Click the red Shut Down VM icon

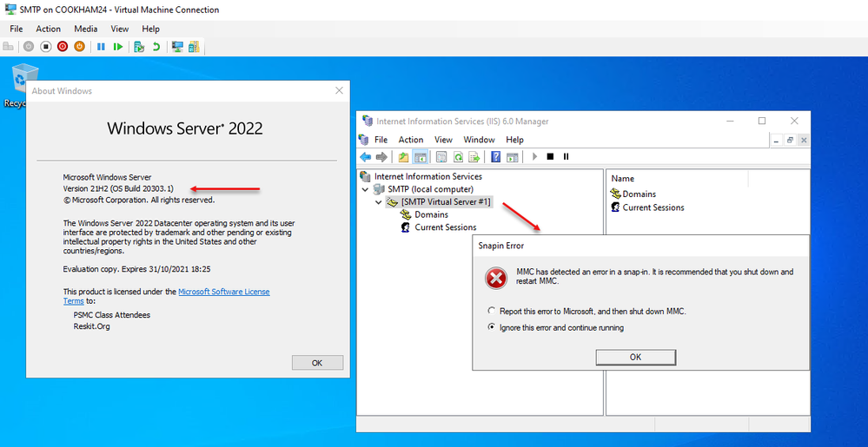pos(63,47)
